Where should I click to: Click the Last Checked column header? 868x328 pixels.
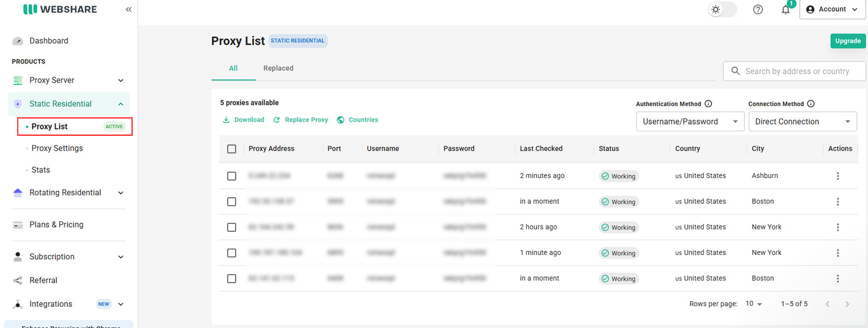(x=541, y=149)
